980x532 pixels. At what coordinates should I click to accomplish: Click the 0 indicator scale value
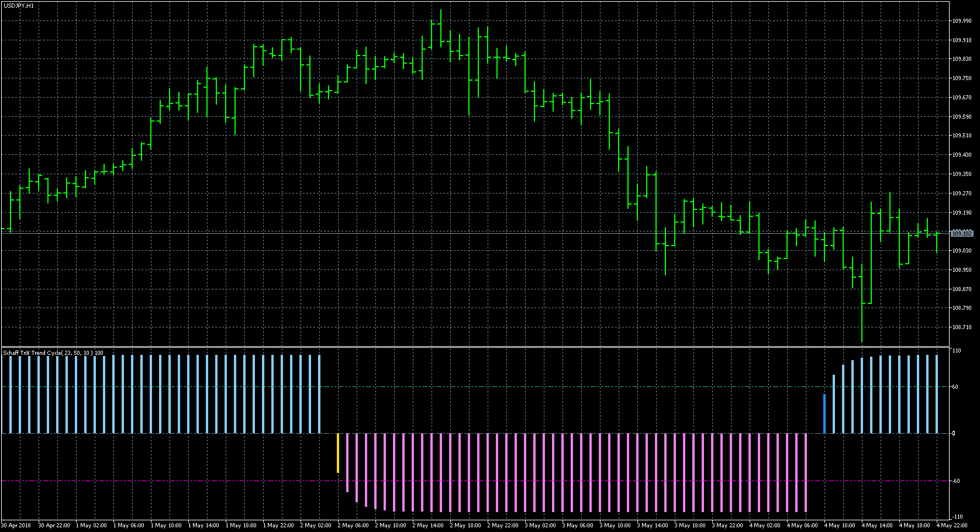tap(954, 434)
